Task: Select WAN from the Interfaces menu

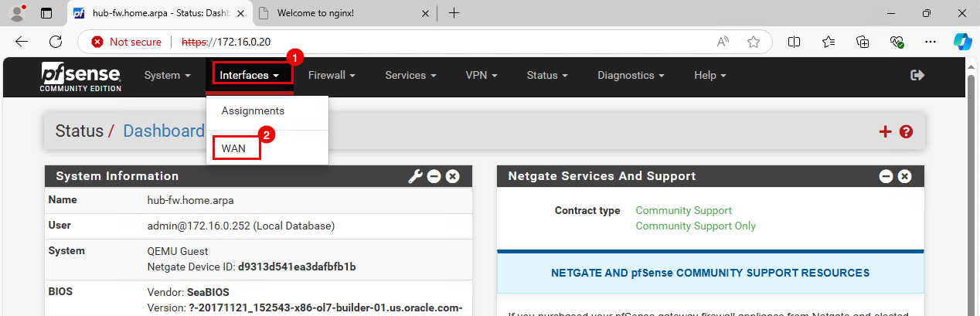Action: click(x=234, y=148)
